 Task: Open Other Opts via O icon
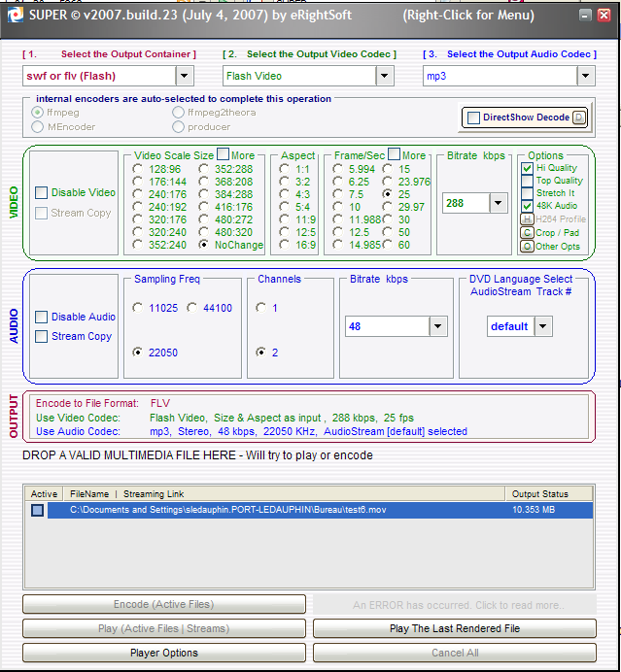click(x=527, y=246)
